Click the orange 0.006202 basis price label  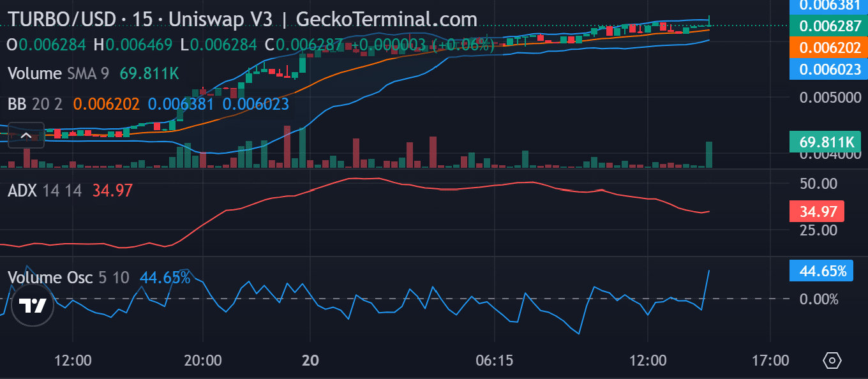pos(830,48)
